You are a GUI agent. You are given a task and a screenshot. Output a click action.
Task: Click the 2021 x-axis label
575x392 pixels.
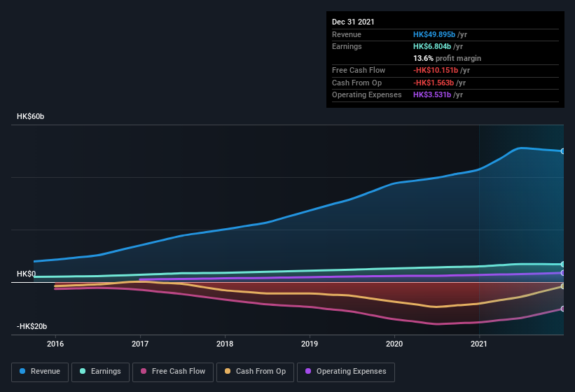click(479, 344)
